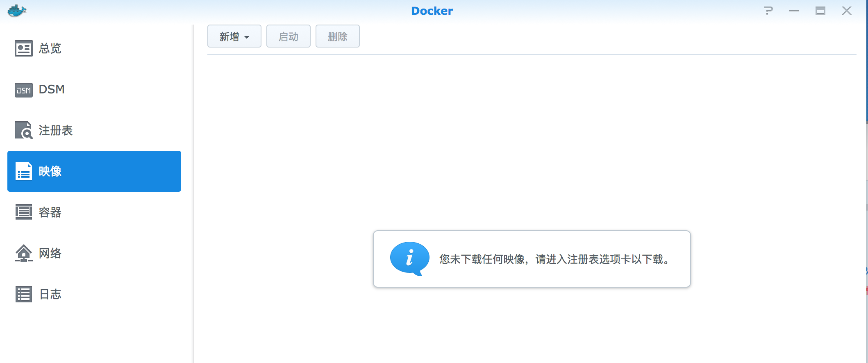Click the Docker whale logo icon

tap(17, 11)
